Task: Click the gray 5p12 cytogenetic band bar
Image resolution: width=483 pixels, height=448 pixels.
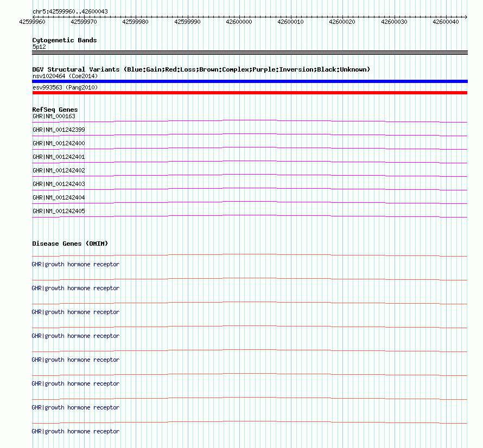Action: pyautogui.click(x=250, y=53)
